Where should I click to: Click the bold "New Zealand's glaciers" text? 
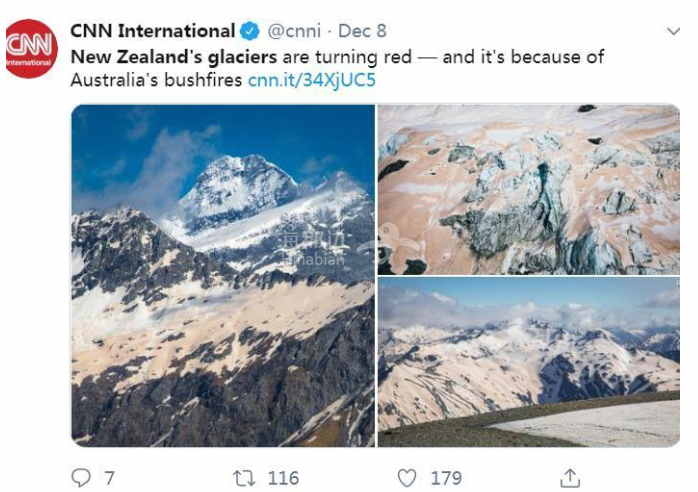[x=174, y=57]
